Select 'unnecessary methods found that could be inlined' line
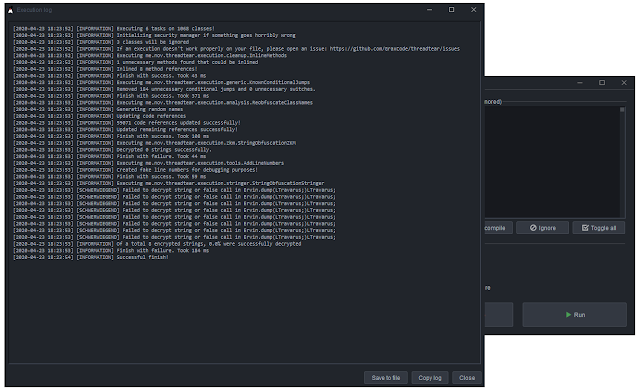The width and height of the screenshot is (640, 392). tap(136, 62)
